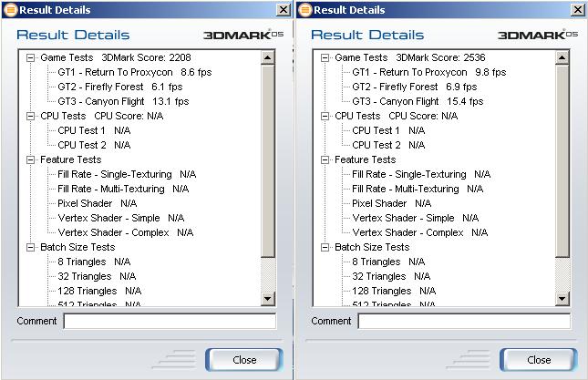Click scroll up arrow in right window
The width and height of the screenshot is (588, 380).
(x=562, y=57)
